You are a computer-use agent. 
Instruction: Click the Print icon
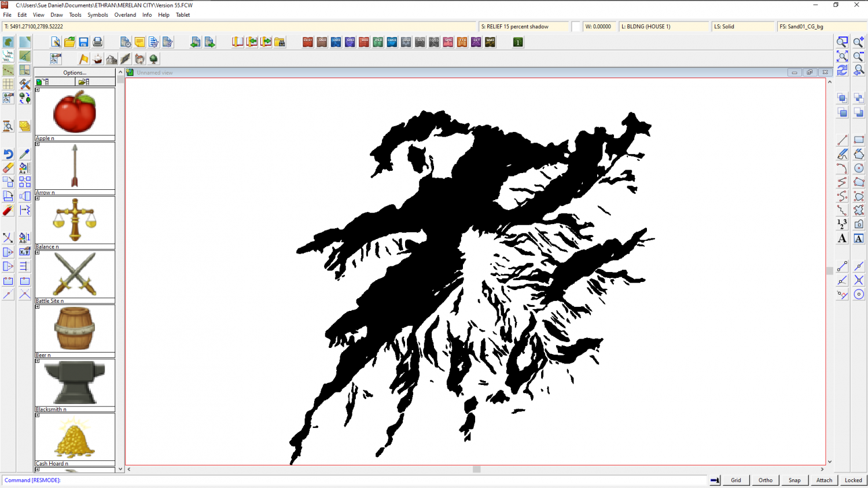click(x=97, y=42)
